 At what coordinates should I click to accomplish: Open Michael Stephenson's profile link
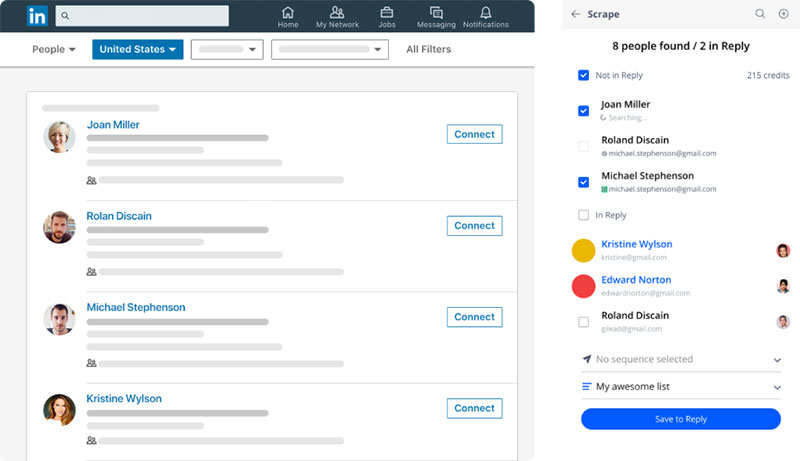[136, 308]
